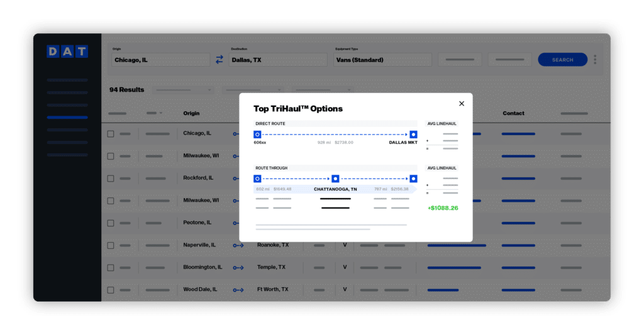Click the Destination field showing Dallas, TX
This screenshot has height=335, width=644.
[x=277, y=60]
